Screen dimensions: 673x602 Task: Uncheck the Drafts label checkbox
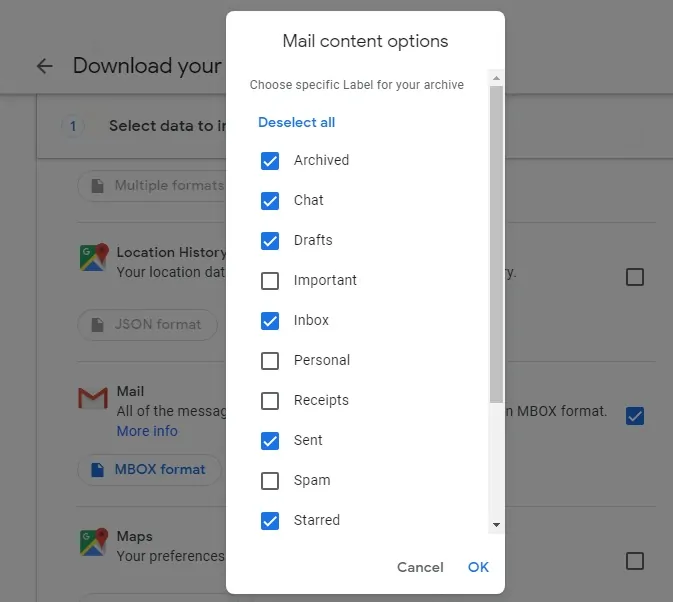click(270, 241)
